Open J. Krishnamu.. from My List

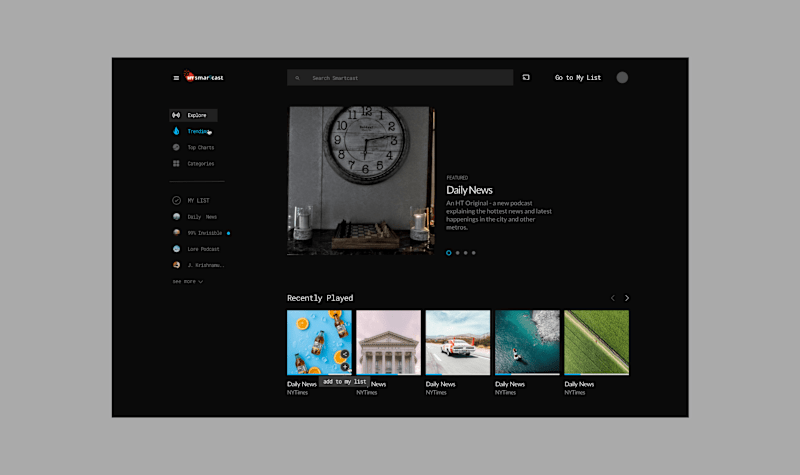point(206,265)
